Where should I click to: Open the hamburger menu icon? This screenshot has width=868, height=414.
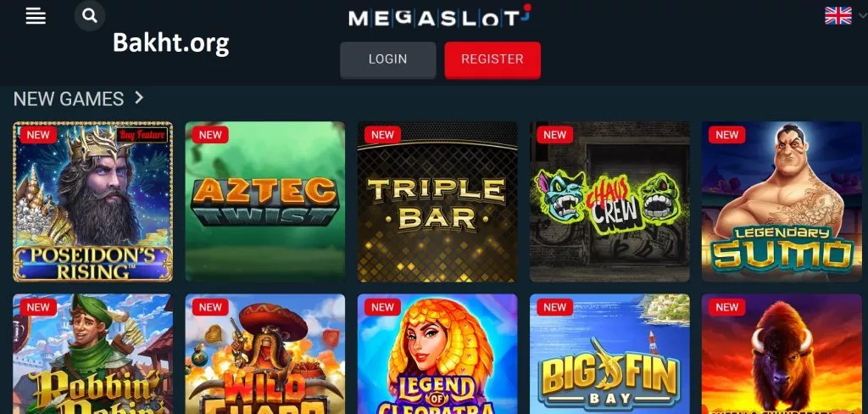click(36, 15)
